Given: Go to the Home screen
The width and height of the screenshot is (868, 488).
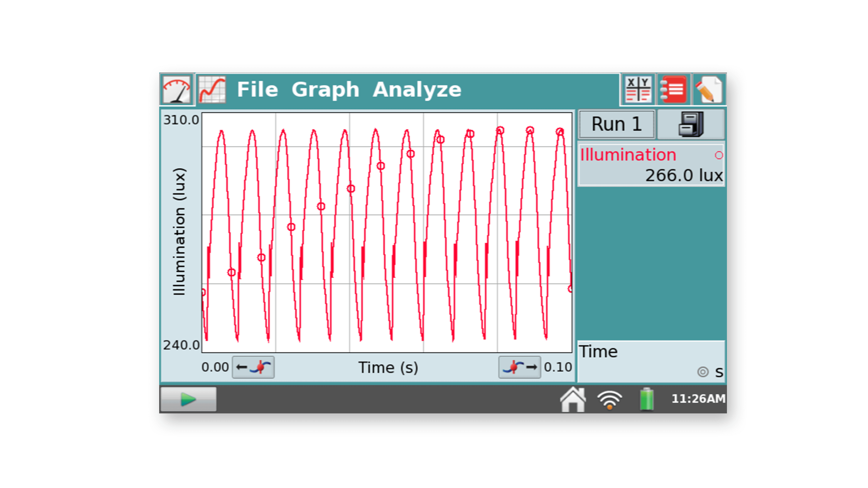Looking at the screenshot, I should coord(572,399).
